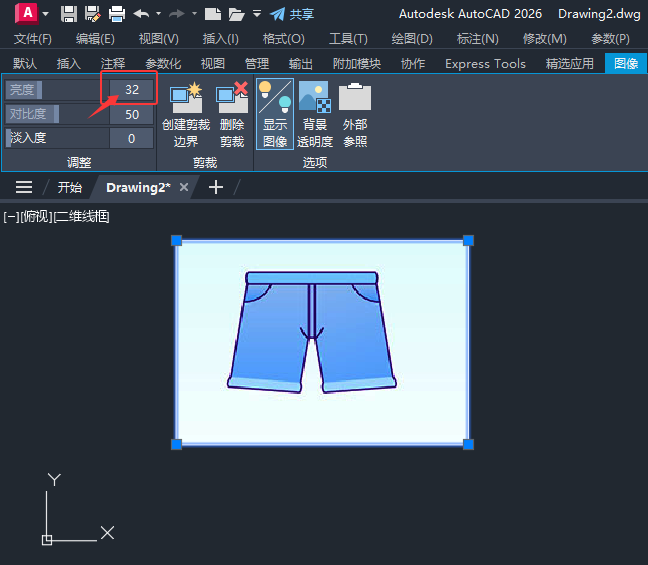Switch to the 附加模块 ribbon tab
Viewport: 648px width, 565px height.
pyautogui.click(x=357, y=64)
